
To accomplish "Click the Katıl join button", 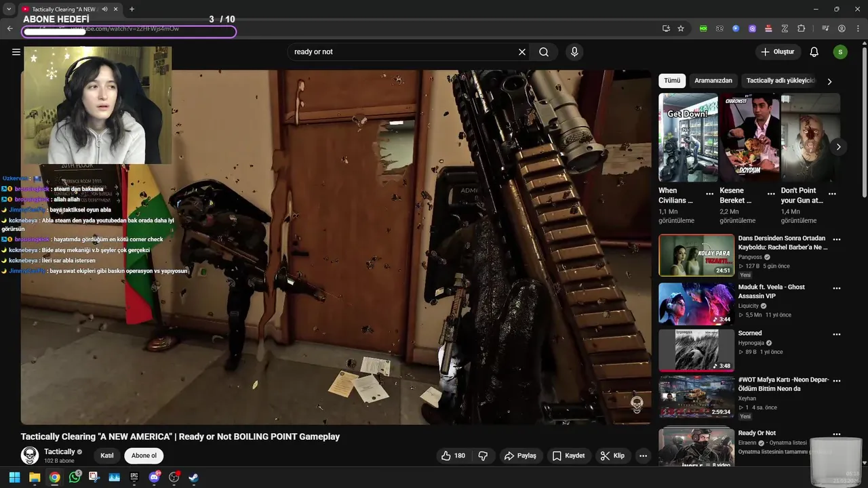I will pyautogui.click(x=106, y=455).
